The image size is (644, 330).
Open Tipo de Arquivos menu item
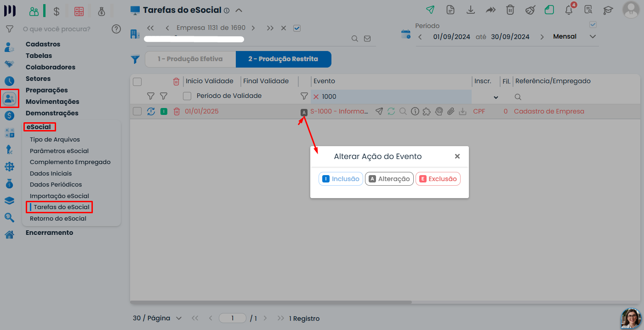pyautogui.click(x=55, y=140)
